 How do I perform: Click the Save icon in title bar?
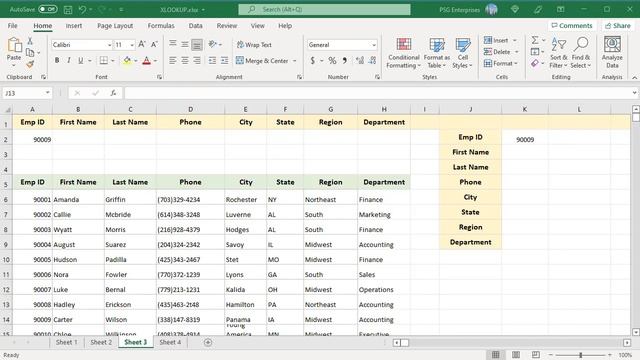(68, 9)
